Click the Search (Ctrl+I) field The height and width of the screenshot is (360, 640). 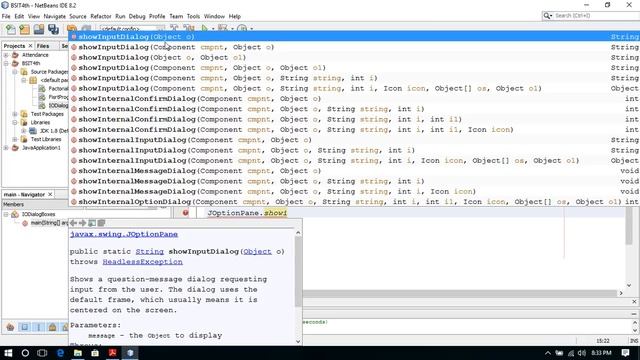pyautogui.click(x=595, y=16)
